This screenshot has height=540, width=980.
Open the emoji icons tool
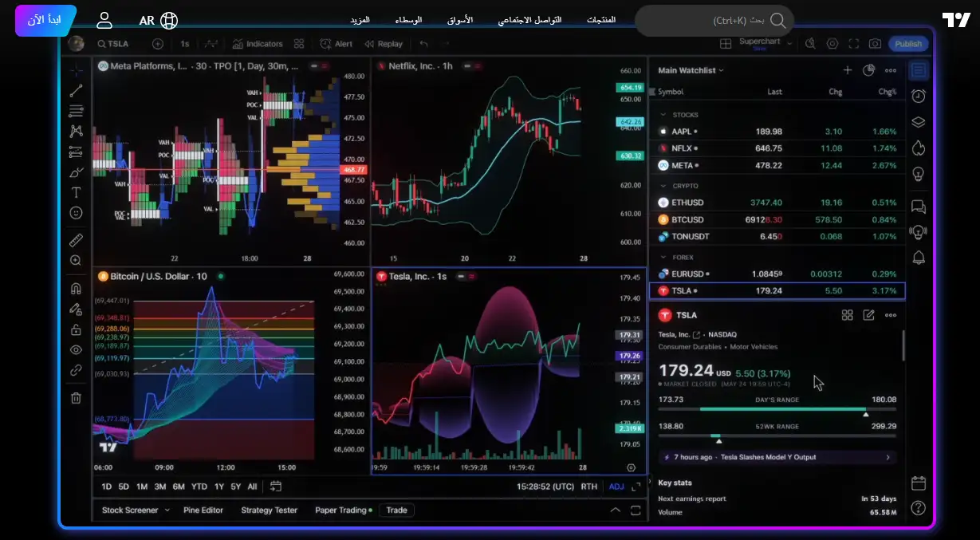click(76, 213)
